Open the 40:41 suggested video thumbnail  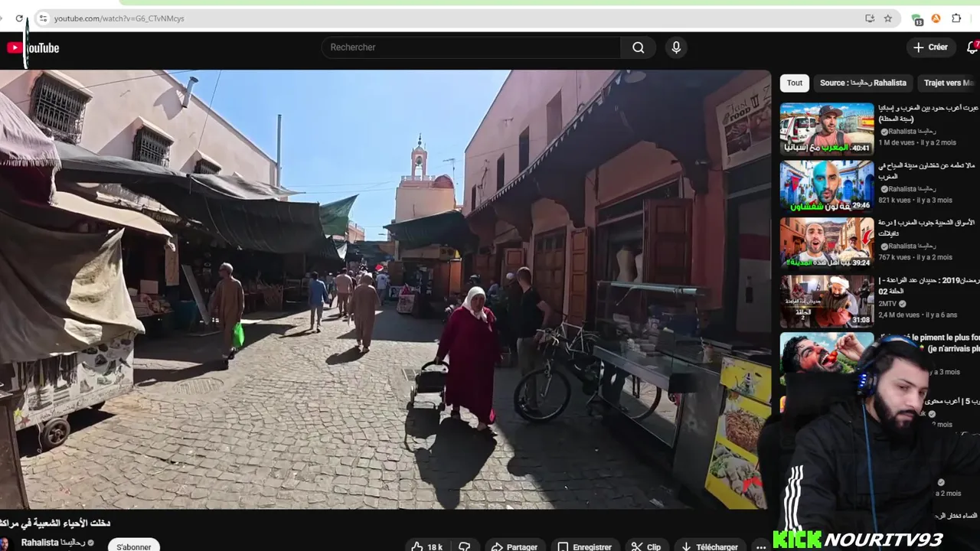click(827, 129)
